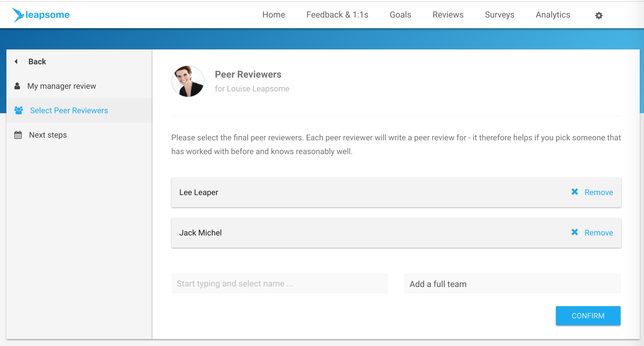This screenshot has width=644, height=346.
Task: Focus the name search input field
Action: tap(280, 284)
